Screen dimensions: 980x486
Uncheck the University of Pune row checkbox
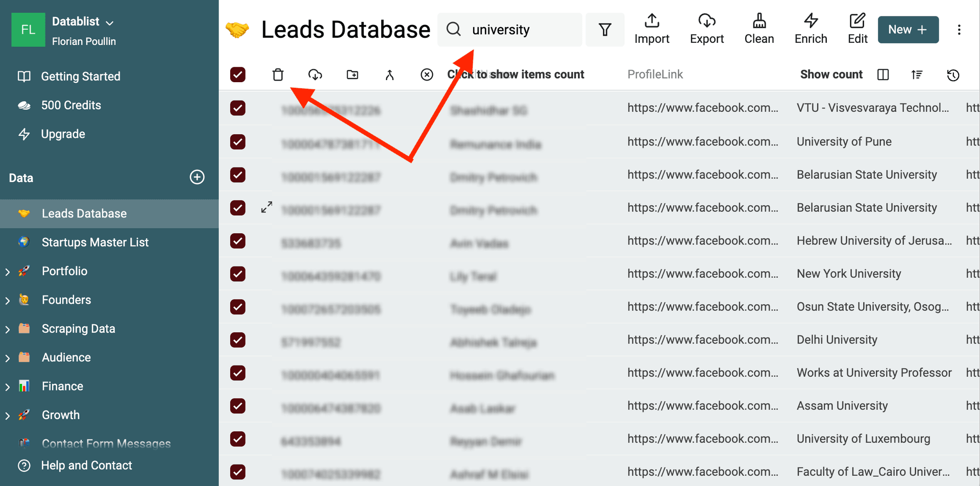(238, 141)
